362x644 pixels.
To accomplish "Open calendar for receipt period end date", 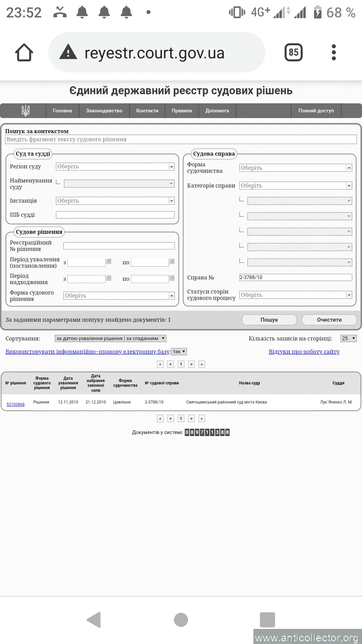I will (x=172, y=278).
